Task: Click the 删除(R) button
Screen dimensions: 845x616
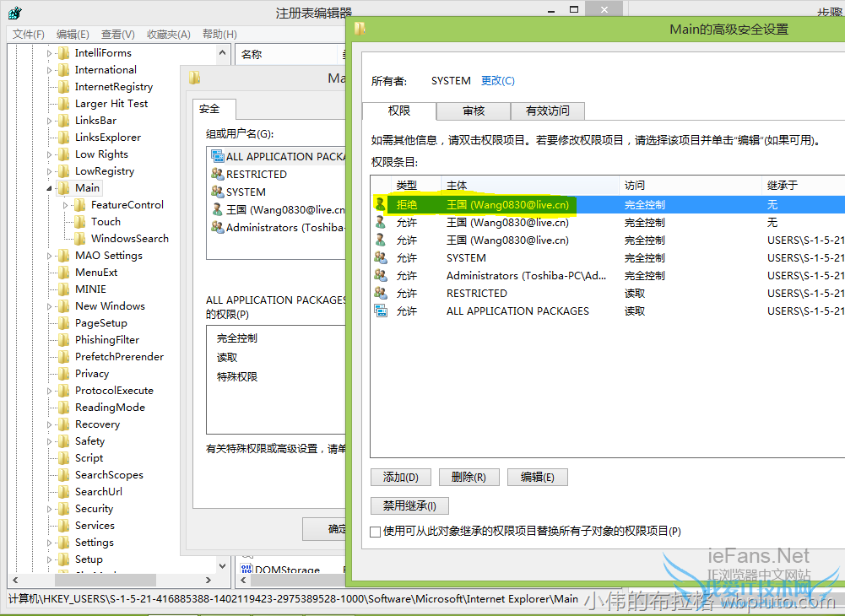Action: (x=469, y=477)
